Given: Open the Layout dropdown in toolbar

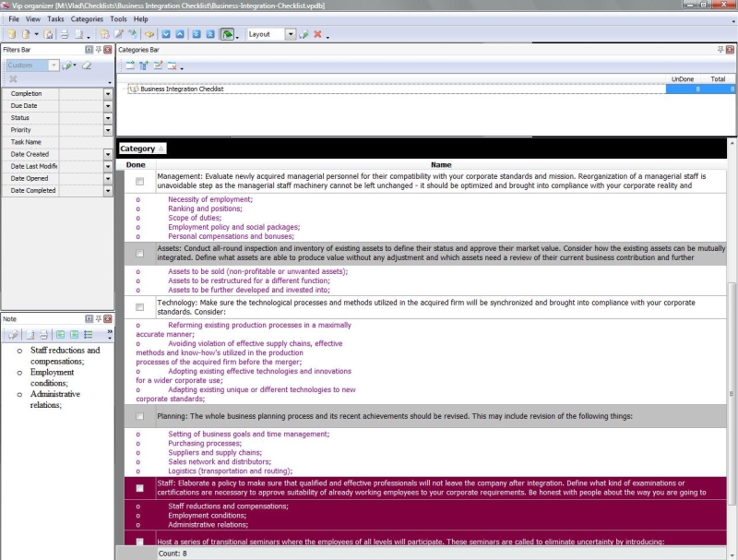Looking at the screenshot, I should 290,34.
